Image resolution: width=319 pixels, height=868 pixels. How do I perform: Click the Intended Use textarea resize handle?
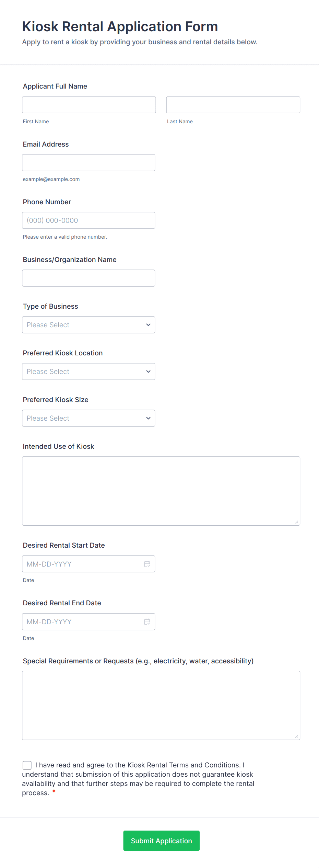click(x=297, y=522)
